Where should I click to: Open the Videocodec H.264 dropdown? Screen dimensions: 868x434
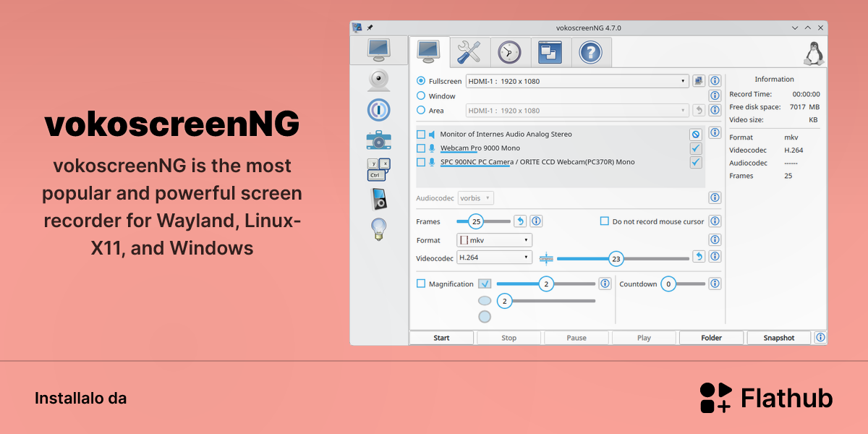point(495,257)
